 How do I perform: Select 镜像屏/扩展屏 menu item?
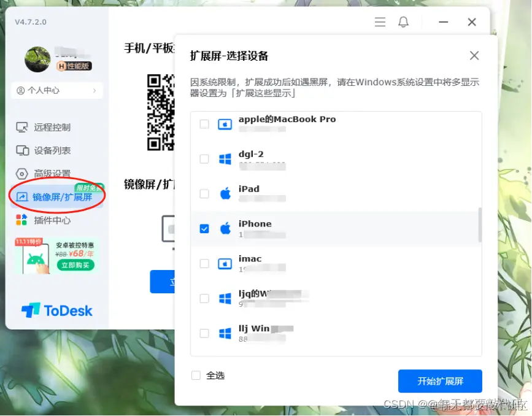click(x=57, y=197)
